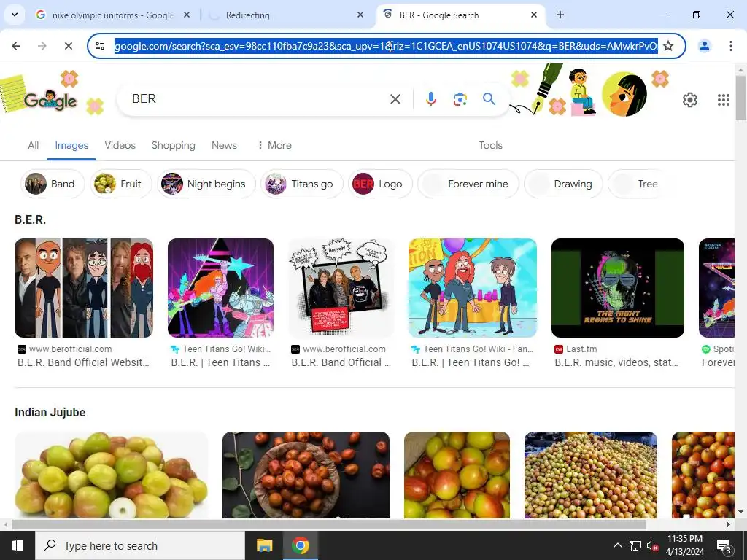The height and width of the screenshot is (560, 747).
Task: Open jujube market pile image
Action: point(591,475)
